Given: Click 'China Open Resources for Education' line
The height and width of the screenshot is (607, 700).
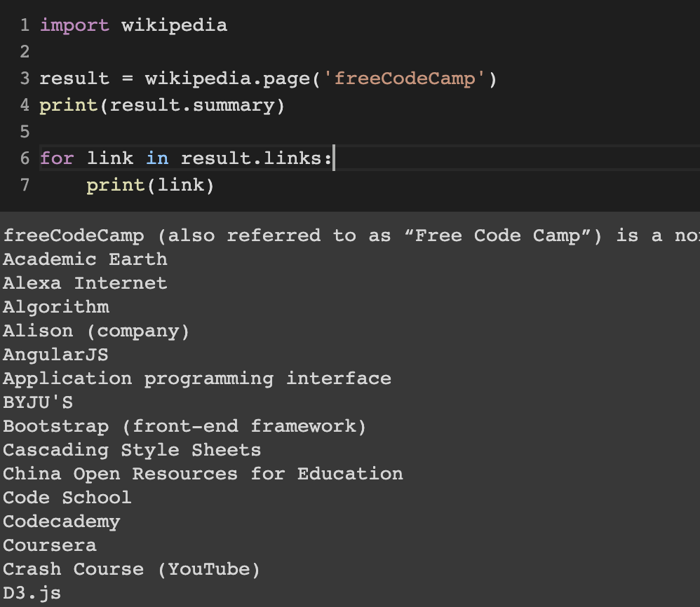Looking at the screenshot, I should point(203,474).
